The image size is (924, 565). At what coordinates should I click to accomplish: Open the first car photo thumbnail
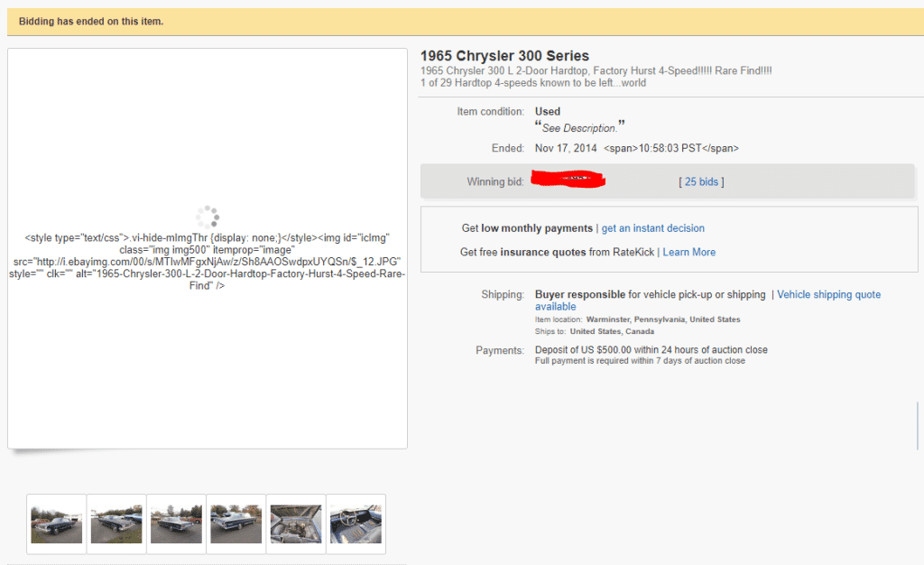pyautogui.click(x=57, y=524)
